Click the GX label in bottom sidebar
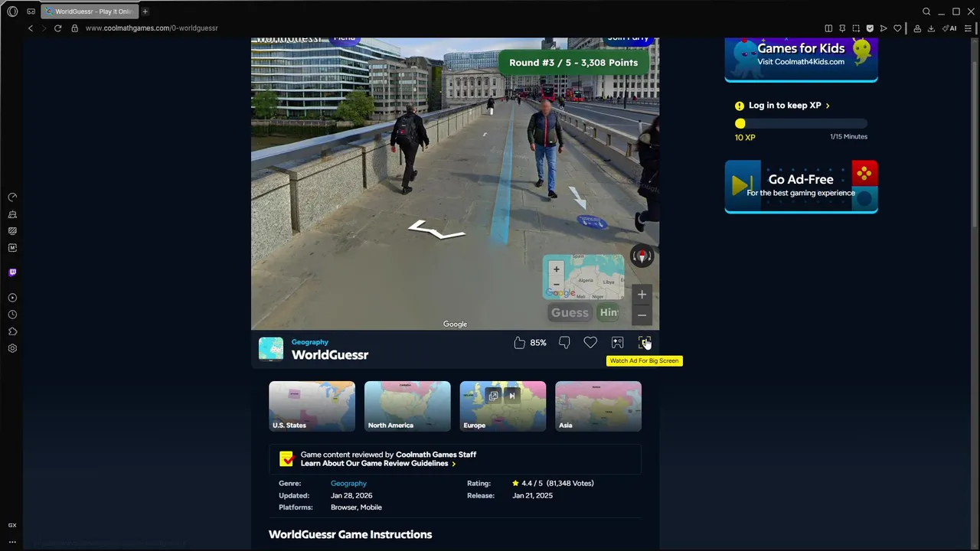Screen dimensions: 980x551 click(x=12, y=526)
